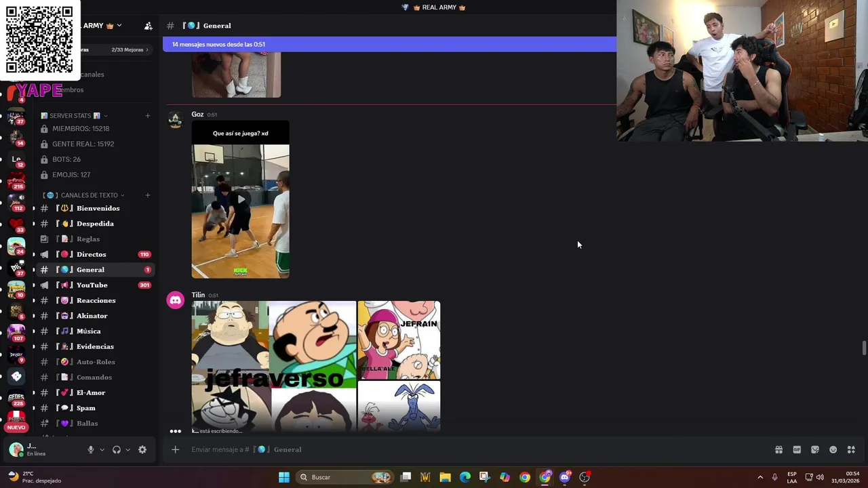Viewport: 868px width, 488px height.
Task: Collapse the CANALES DE TEXTO category
Action: coord(84,195)
